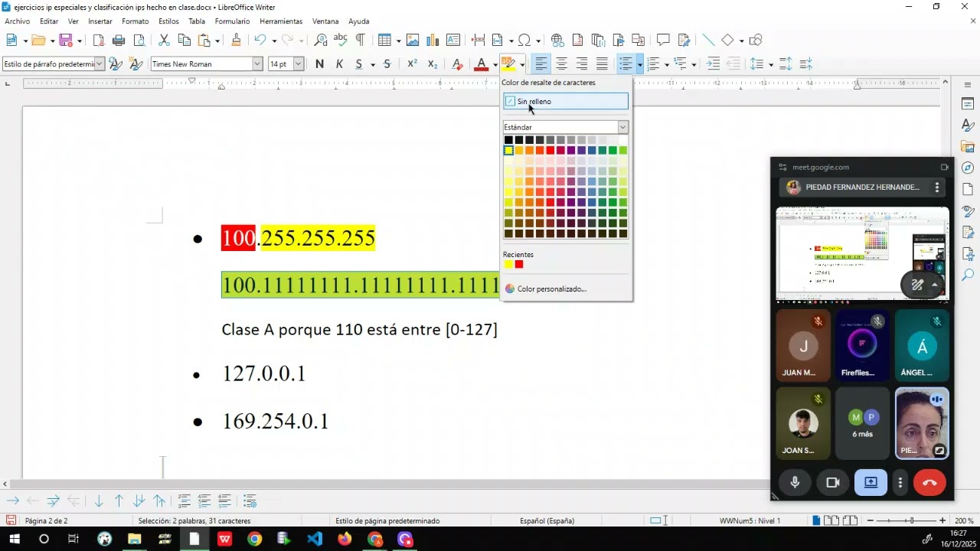The width and height of the screenshot is (980, 551).
Task: Run the spelling check
Action: tap(341, 41)
